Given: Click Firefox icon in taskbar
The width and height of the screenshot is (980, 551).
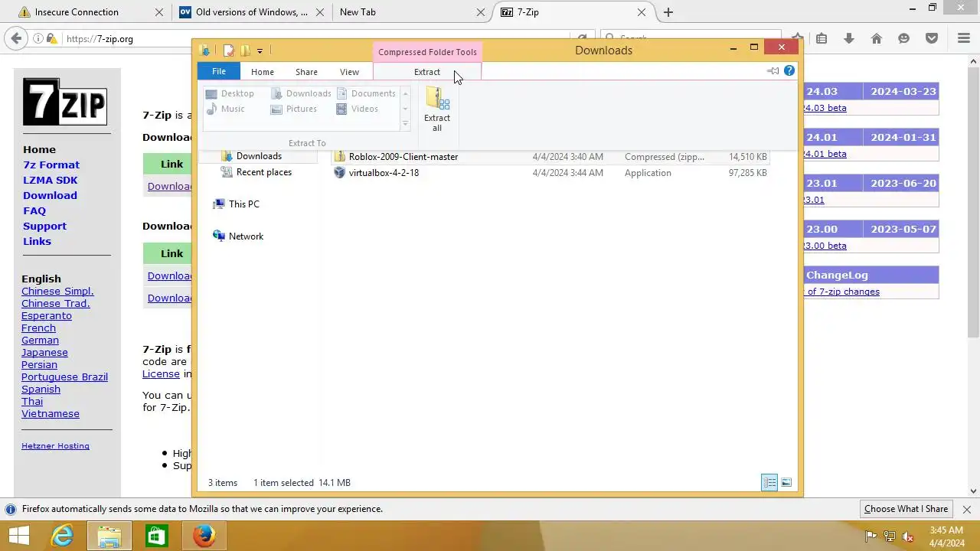Looking at the screenshot, I should 204,536.
